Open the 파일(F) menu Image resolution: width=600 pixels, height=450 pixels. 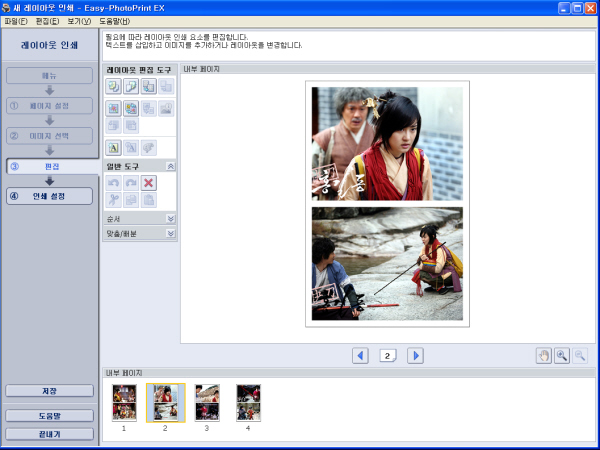tap(16, 21)
